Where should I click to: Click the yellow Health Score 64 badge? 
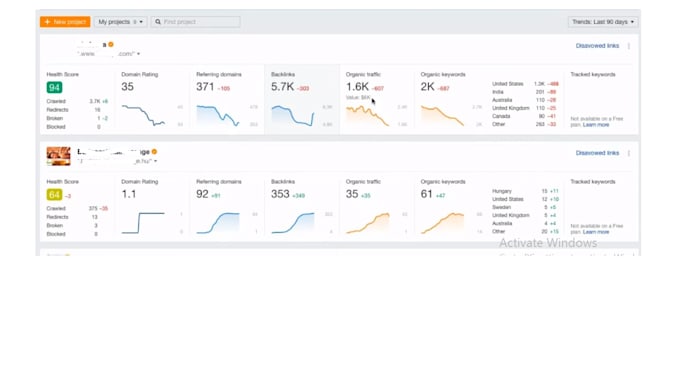pyautogui.click(x=54, y=195)
